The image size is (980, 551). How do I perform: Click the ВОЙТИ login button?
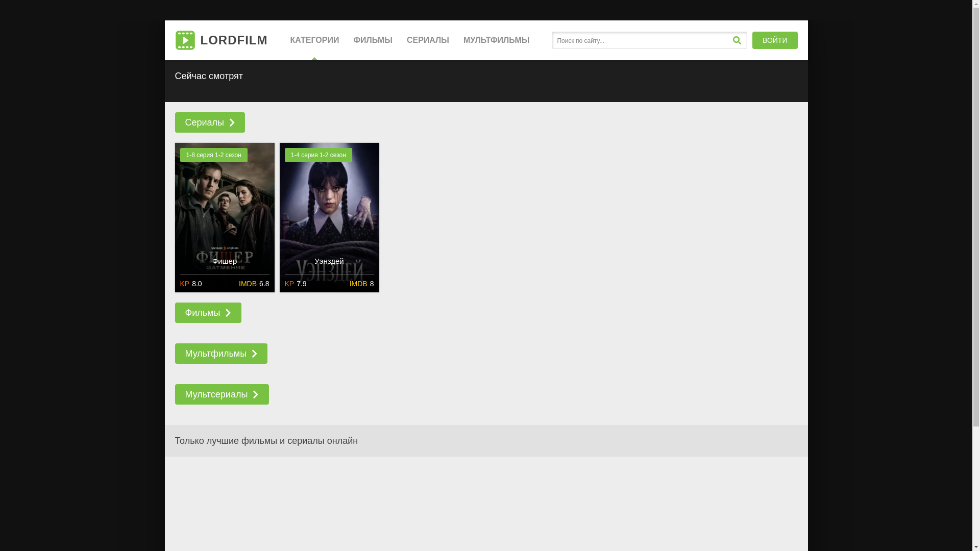[775, 40]
